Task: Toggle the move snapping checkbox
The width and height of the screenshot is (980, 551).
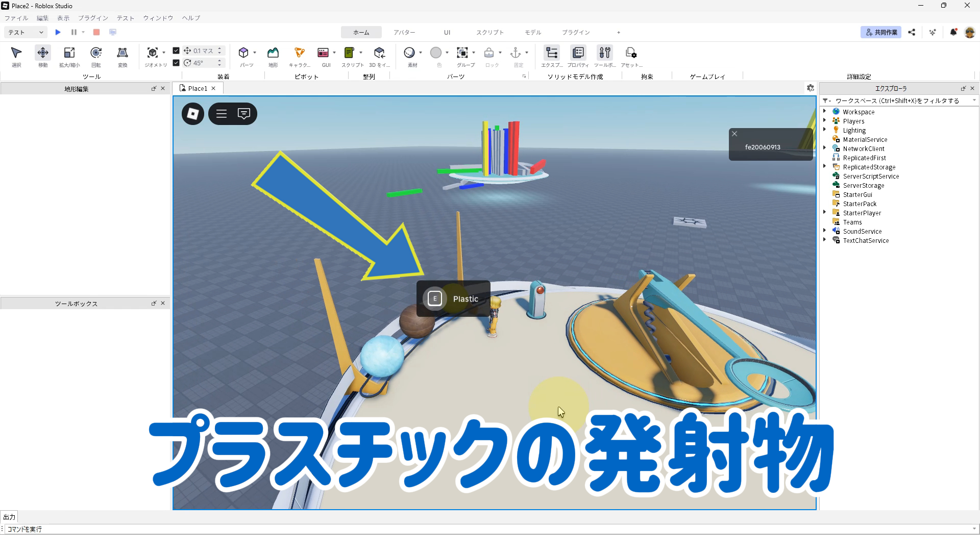Action: (x=176, y=51)
